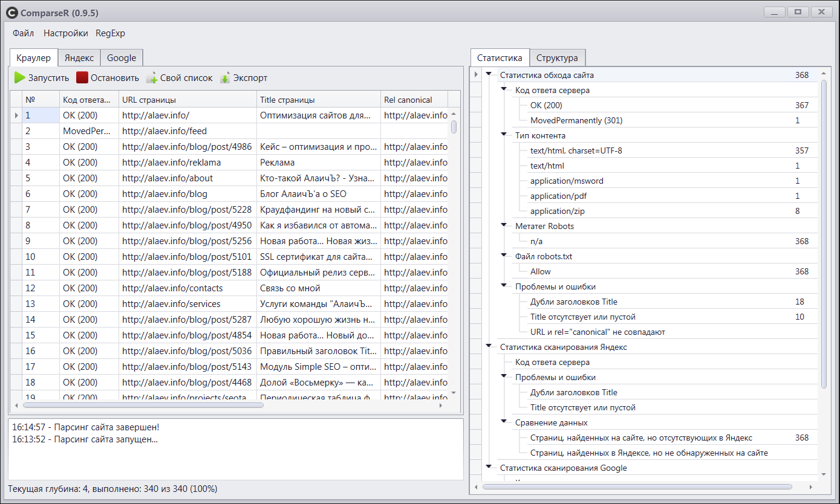Collapse the Статистика сканирования Google node
Viewport: 840px width, 504px height.
tap(489, 467)
